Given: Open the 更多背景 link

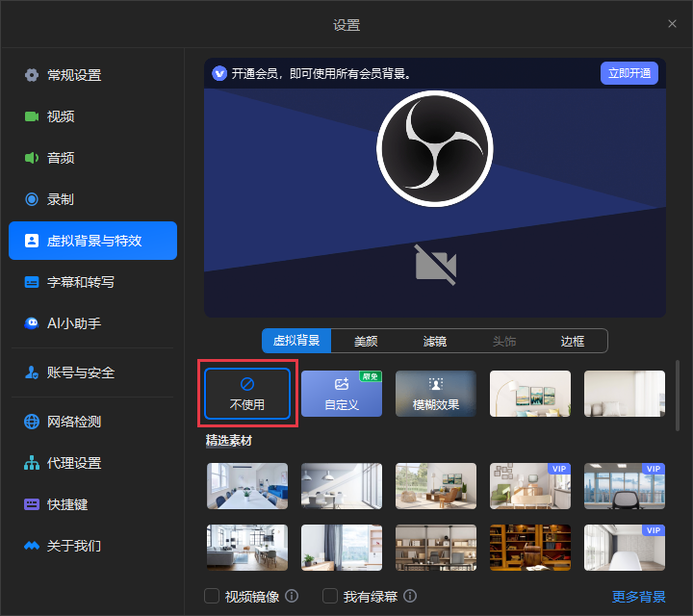Looking at the screenshot, I should click(x=639, y=597).
